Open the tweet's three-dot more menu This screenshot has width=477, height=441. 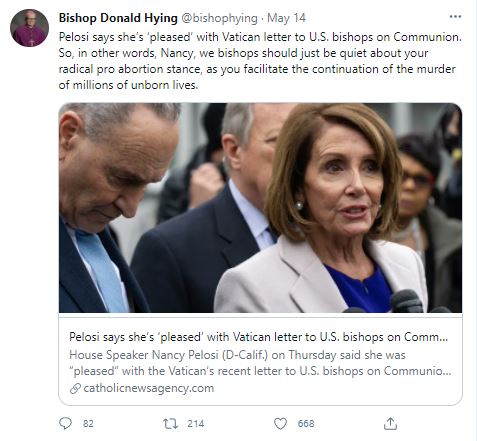pos(455,17)
